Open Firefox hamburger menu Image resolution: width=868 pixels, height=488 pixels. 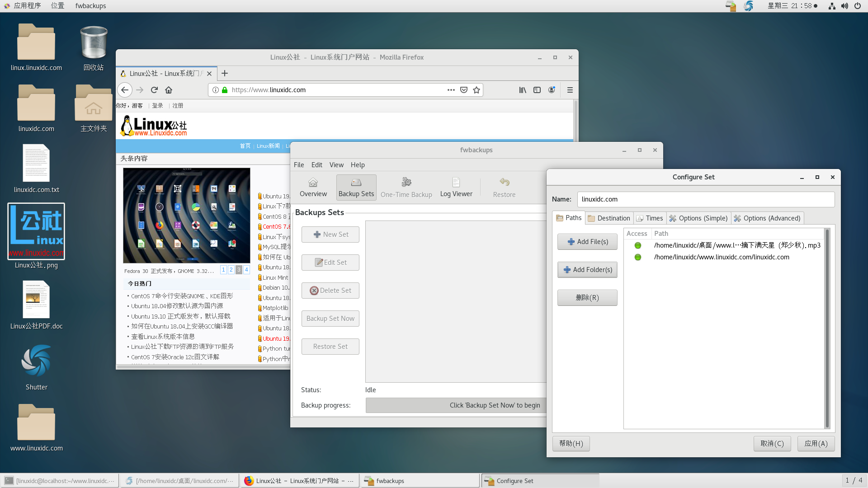coord(570,90)
